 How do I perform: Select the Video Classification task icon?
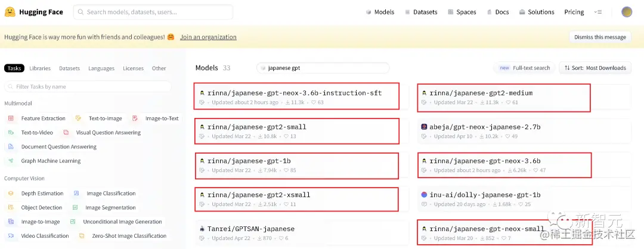click(x=11, y=236)
